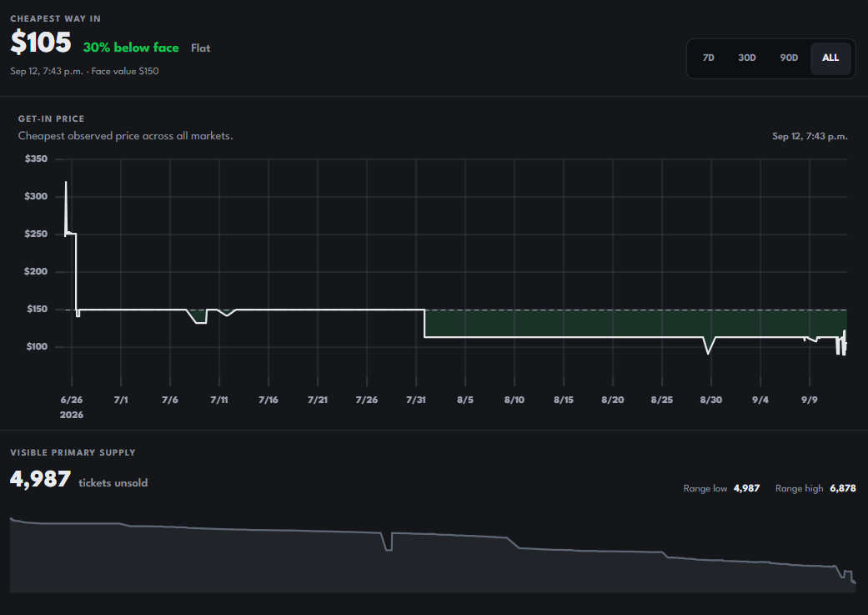Click the 2026 year label under the axis
Image resolution: width=868 pixels, height=615 pixels.
click(x=72, y=415)
